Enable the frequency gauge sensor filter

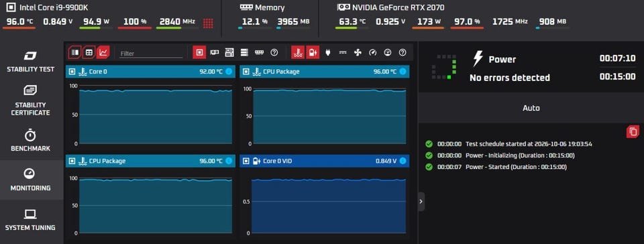tap(372, 52)
